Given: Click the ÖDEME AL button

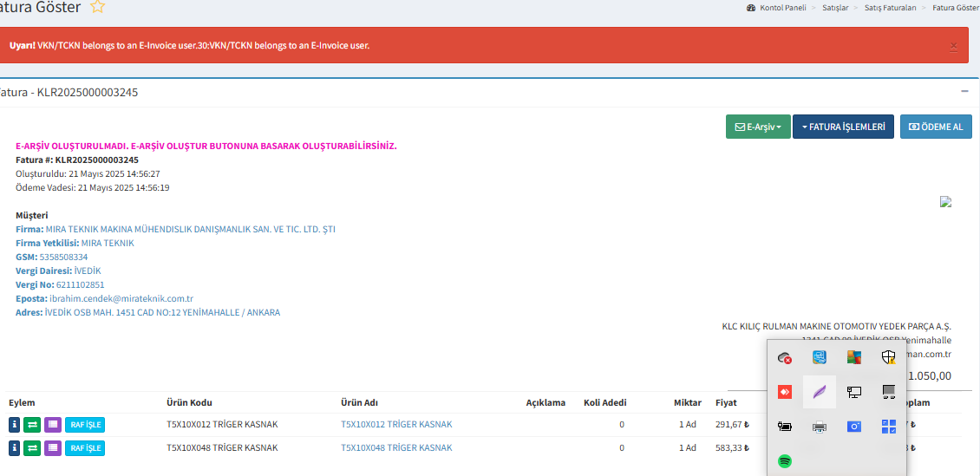Looking at the screenshot, I should click(x=936, y=127).
